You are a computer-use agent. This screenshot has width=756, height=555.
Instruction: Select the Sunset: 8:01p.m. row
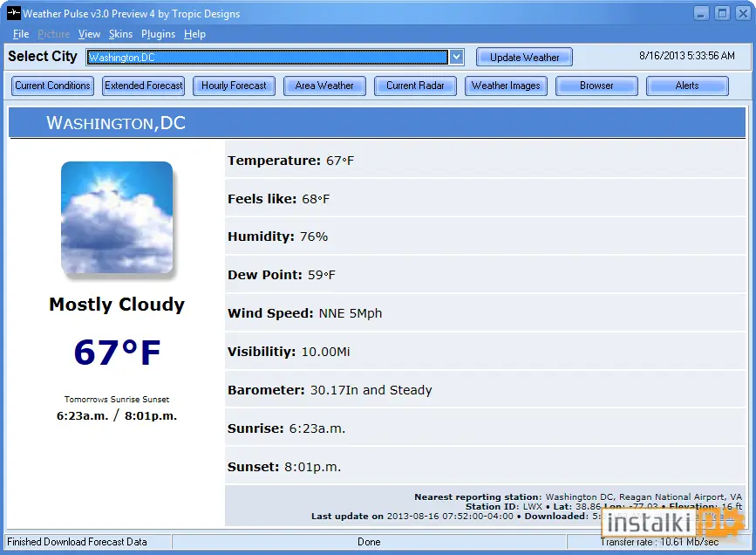click(485, 467)
